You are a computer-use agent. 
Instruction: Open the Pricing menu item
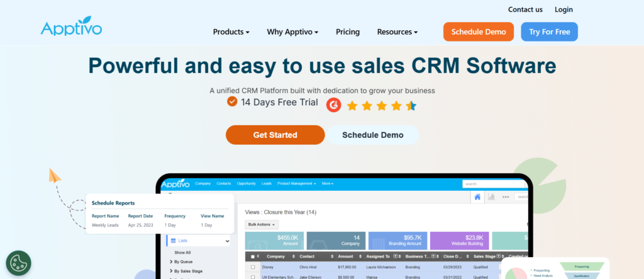(348, 32)
